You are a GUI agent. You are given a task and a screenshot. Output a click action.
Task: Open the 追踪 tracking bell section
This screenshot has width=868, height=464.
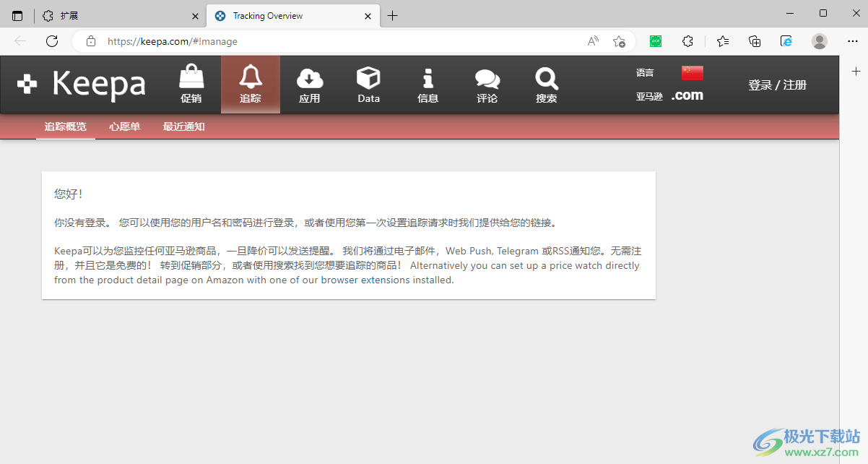pos(251,85)
